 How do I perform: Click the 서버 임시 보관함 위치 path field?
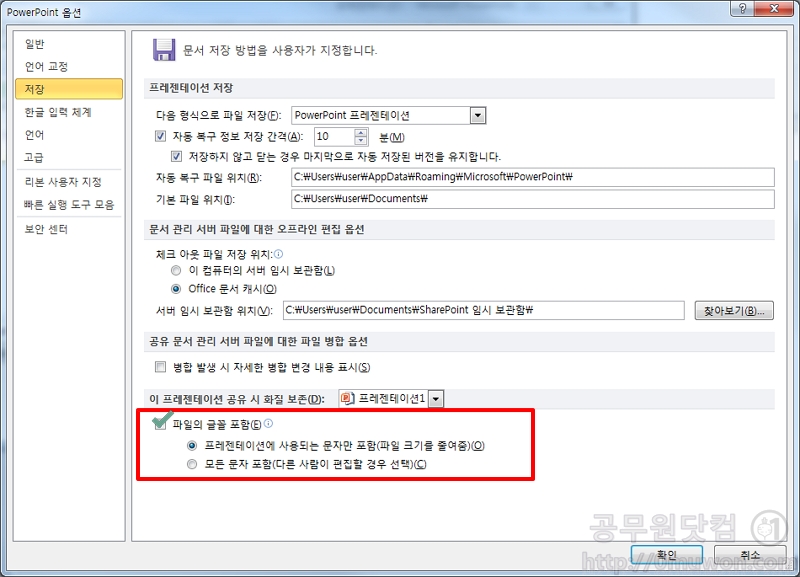(484, 310)
